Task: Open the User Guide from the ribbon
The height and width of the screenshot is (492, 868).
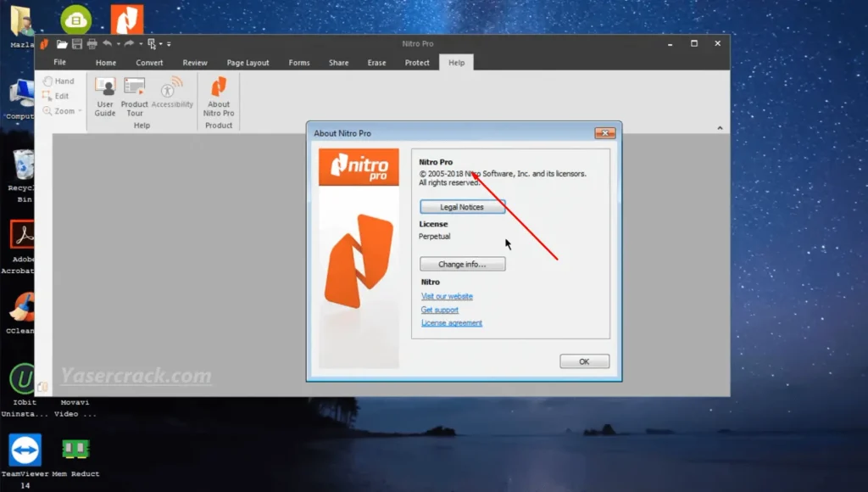Action: pyautogui.click(x=105, y=96)
